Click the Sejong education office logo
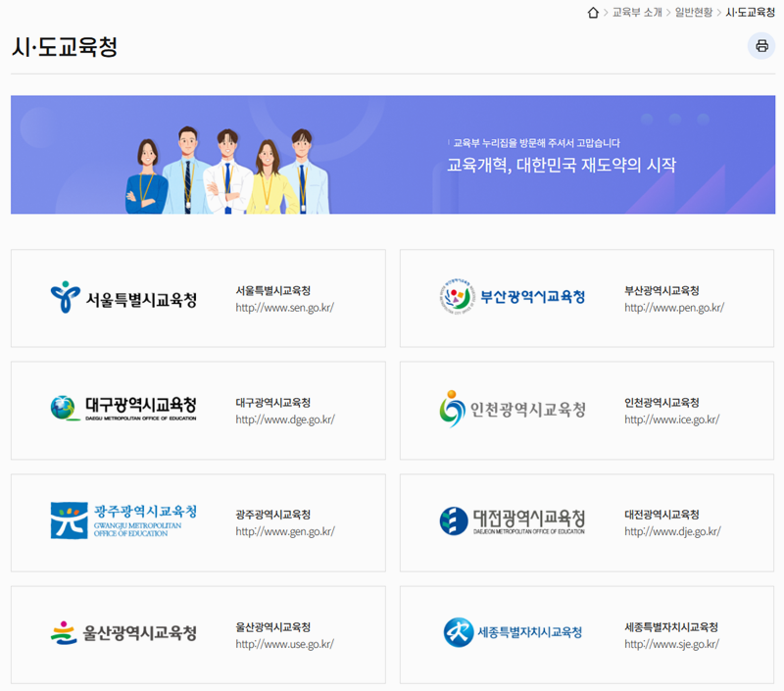This screenshot has height=691, width=784. pos(513,632)
